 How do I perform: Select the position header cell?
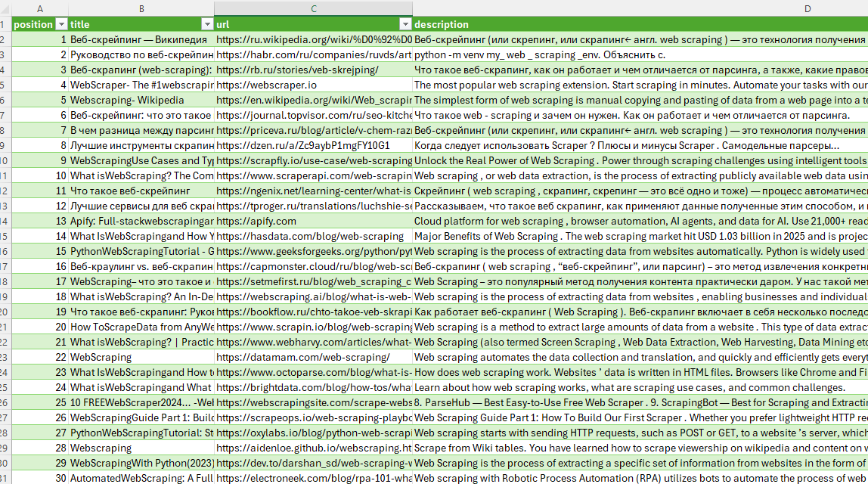click(40, 24)
